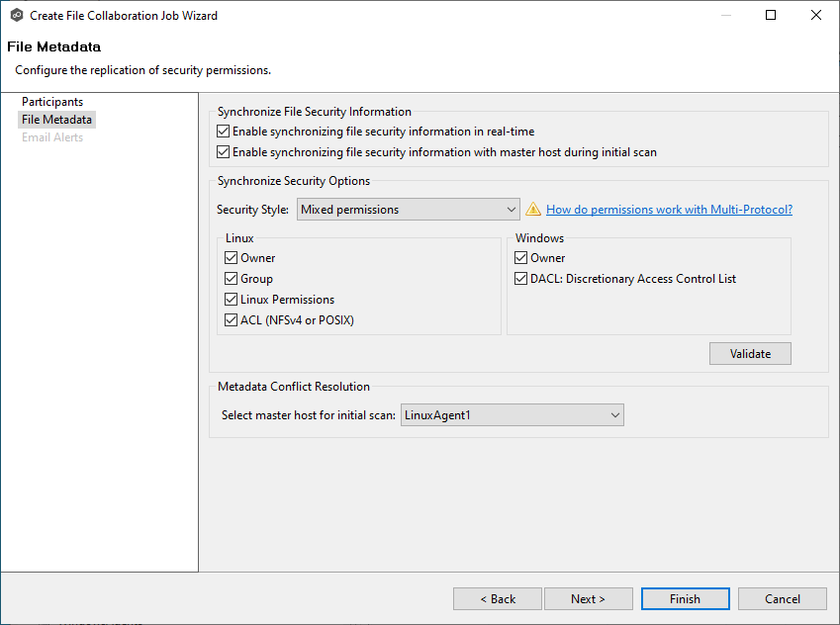Click Finish to complete the wizard
The image size is (840, 625).
(x=685, y=599)
